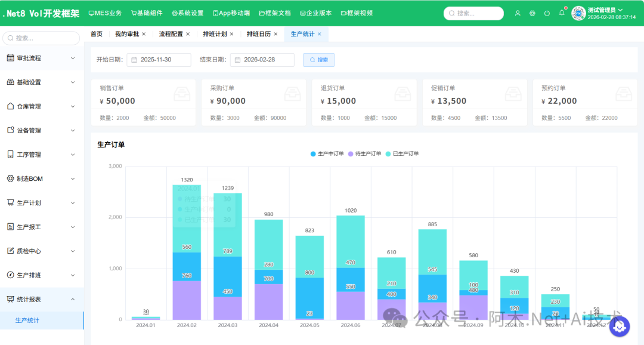
Task: Click the approval flow calendar icon
Action: 10,58
